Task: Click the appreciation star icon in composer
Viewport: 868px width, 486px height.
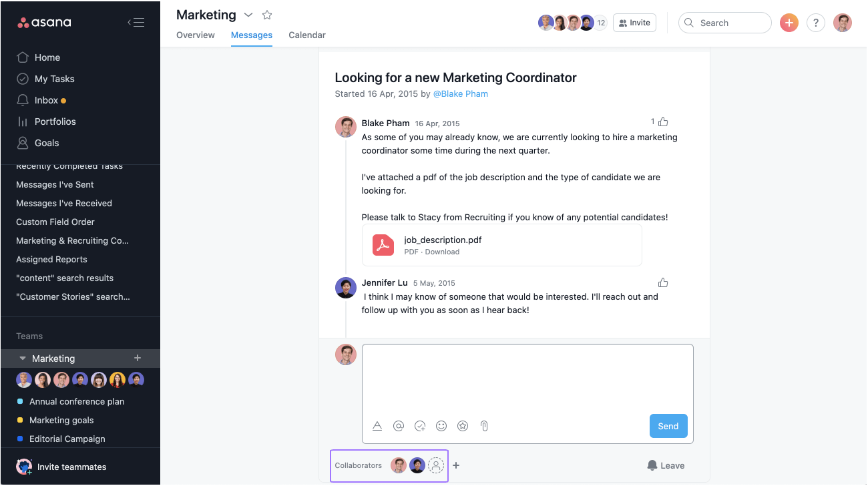Action: [x=463, y=426]
